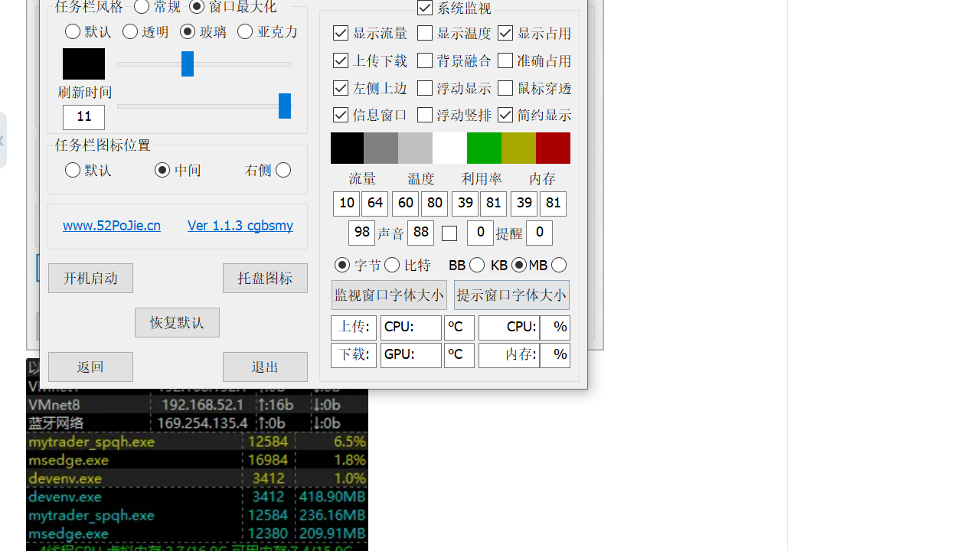The width and height of the screenshot is (980, 551).
Task: Enable 浮动显示 option
Action: (425, 88)
